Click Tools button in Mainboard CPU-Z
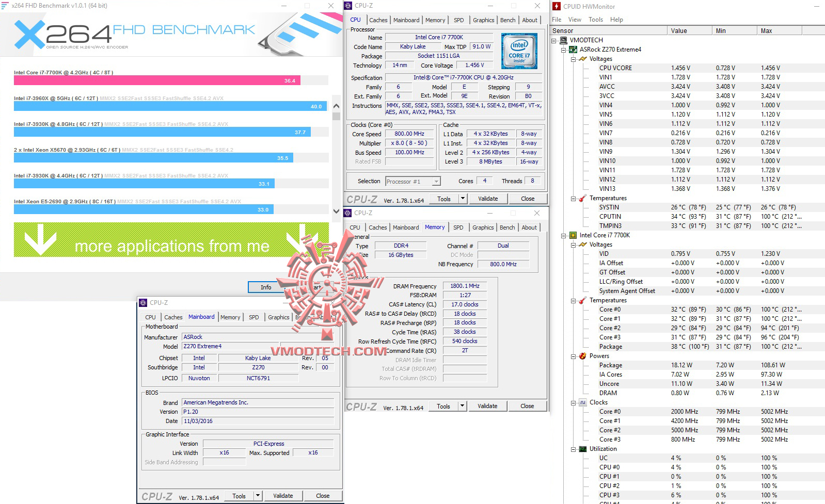This screenshot has width=825, height=504. click(x=239, y=496)
